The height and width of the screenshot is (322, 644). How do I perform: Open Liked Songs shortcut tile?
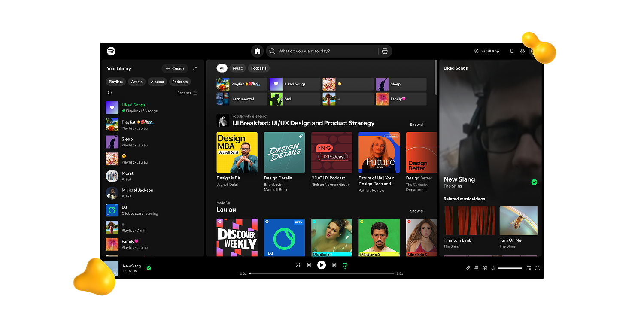click(x=295, y=84)
